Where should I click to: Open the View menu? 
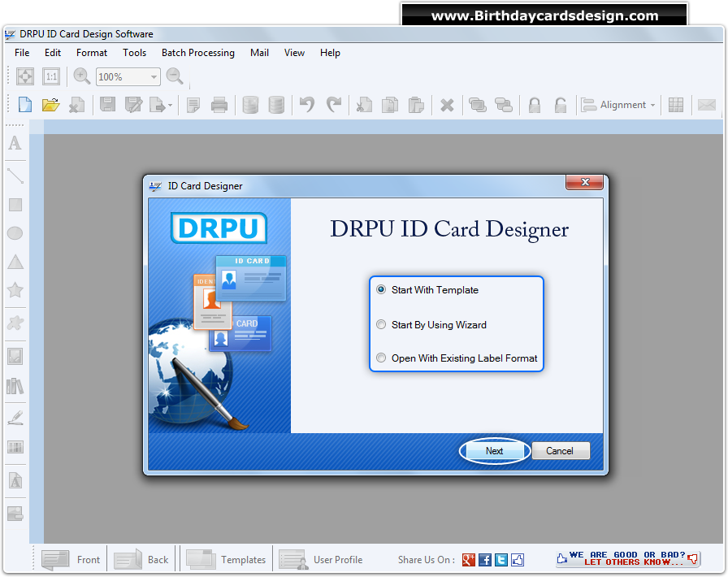coord(294,53)
